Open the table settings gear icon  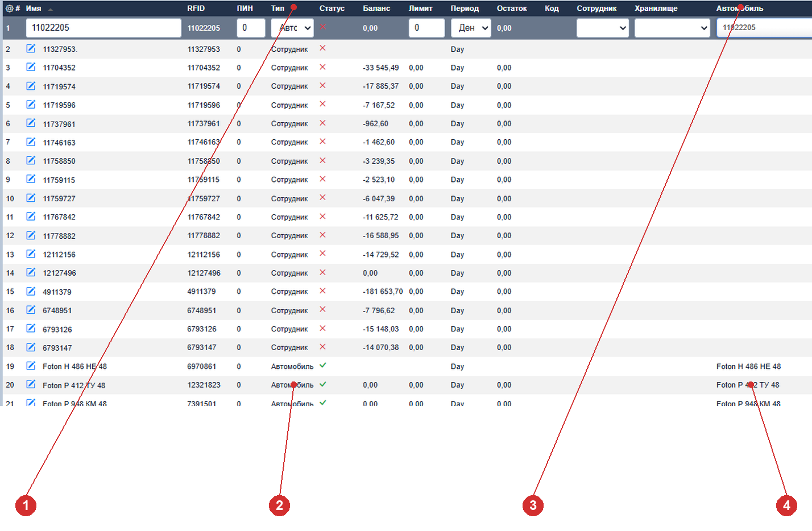pyautogui.click(x=9, y=9)
